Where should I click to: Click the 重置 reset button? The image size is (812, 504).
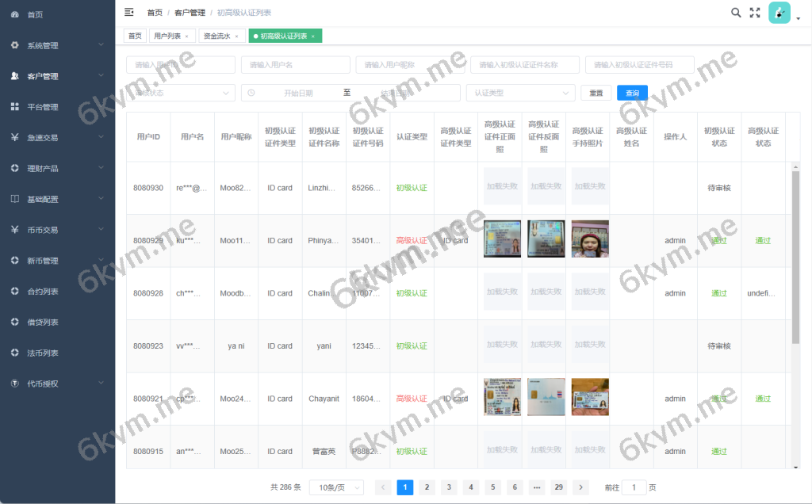coord(596,92)
